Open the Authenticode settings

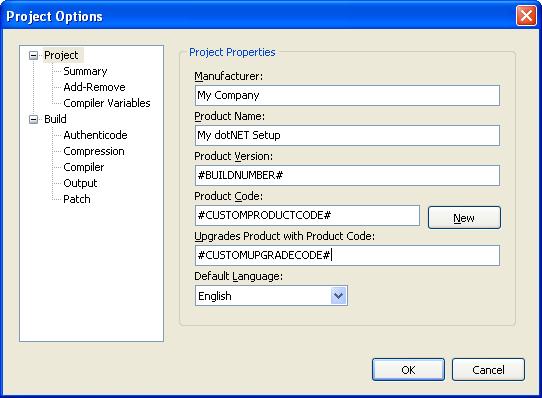(x=95, y=135)
